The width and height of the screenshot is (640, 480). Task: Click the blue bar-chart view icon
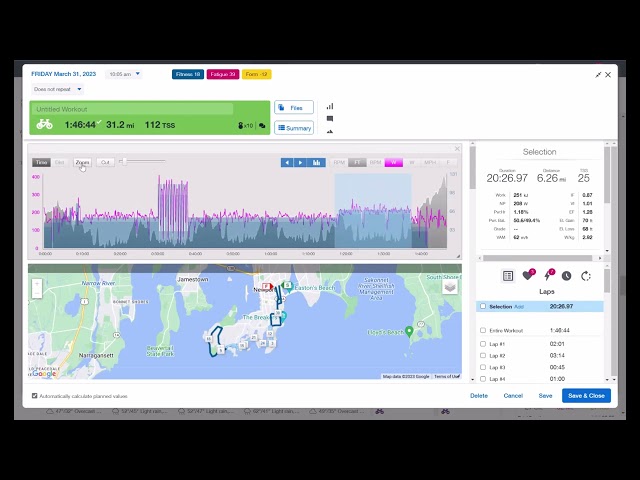coord(316,162)
